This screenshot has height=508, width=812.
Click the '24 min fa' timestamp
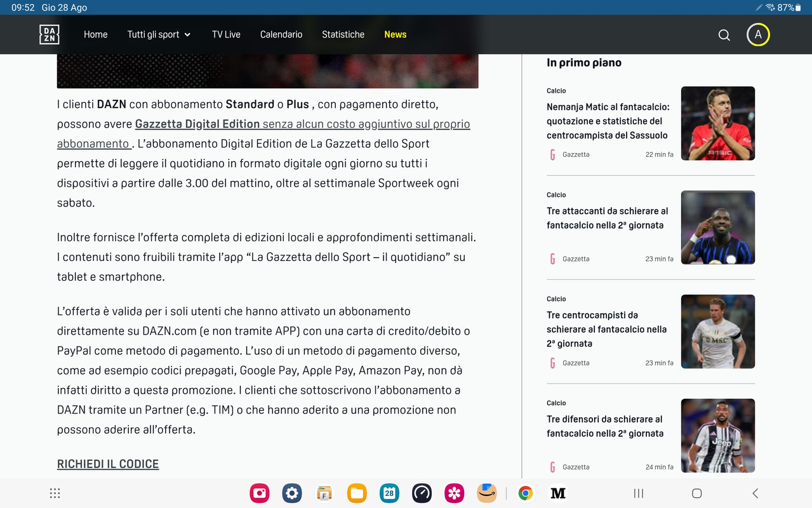[660, 467]
